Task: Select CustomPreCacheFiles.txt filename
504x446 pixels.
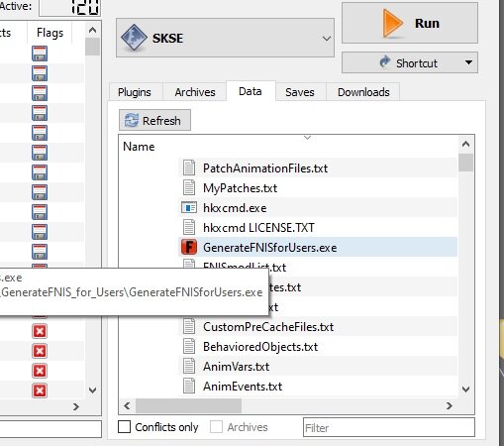Action: coord(268,327)
